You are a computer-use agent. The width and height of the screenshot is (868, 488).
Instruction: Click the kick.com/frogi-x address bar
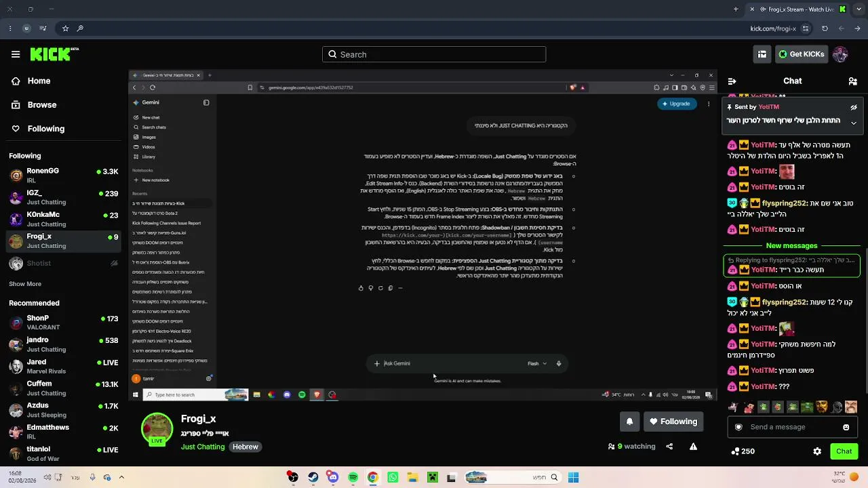(773, 28)
